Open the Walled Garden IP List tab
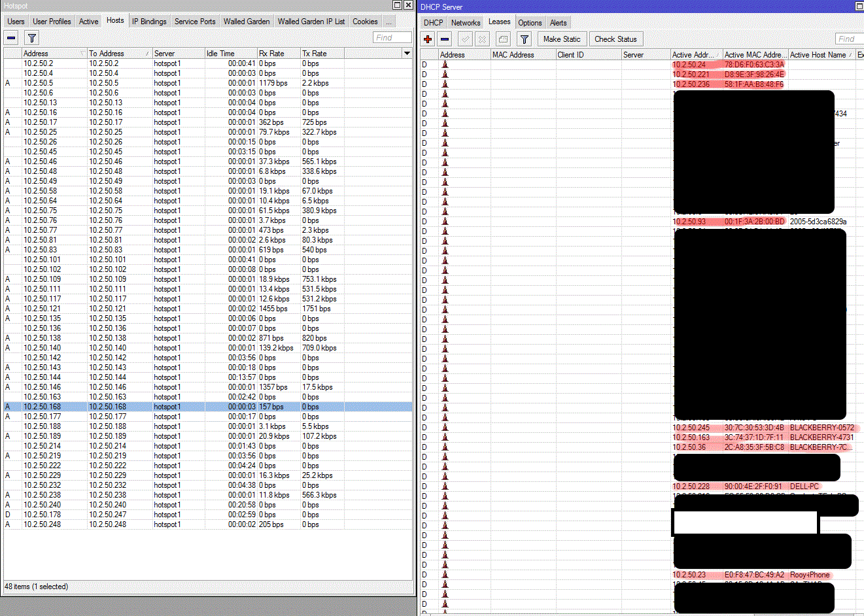This screenshot has width=864, height=616. point(311,22)
